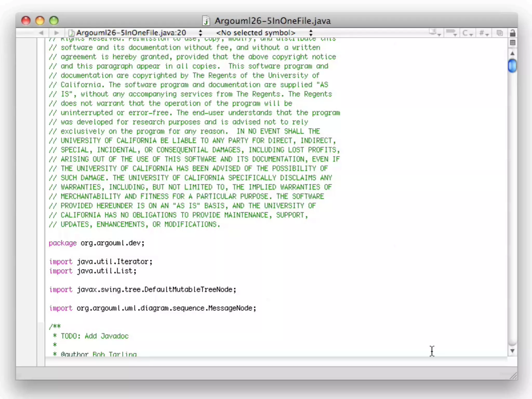Click the package keyword in the code

[63, 243]
